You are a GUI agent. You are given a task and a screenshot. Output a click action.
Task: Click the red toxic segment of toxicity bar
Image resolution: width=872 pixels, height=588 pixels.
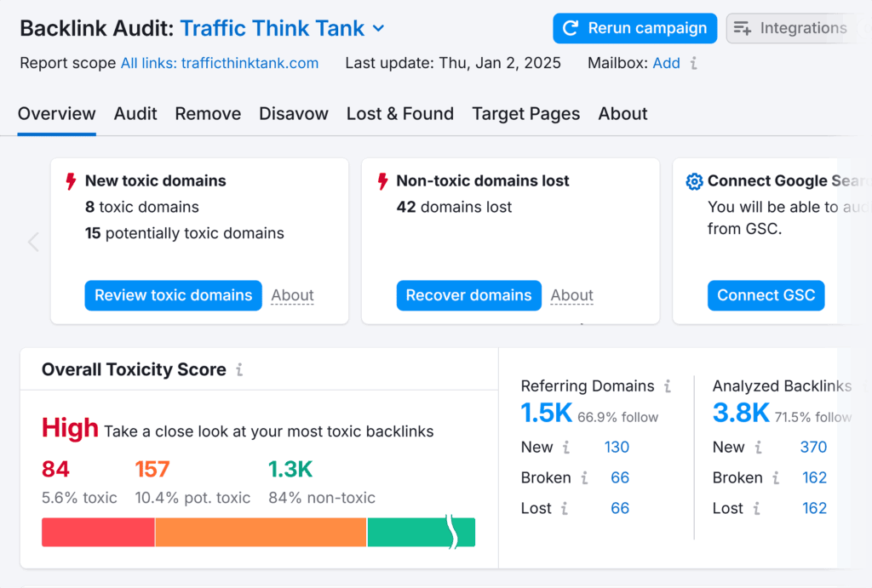pos(98,532)
